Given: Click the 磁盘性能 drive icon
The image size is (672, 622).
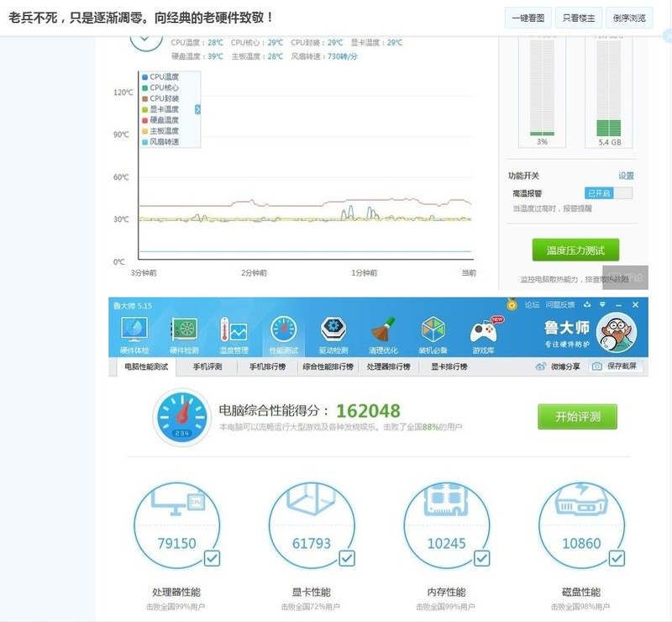Looking at the screenshot, I should 581,499.
